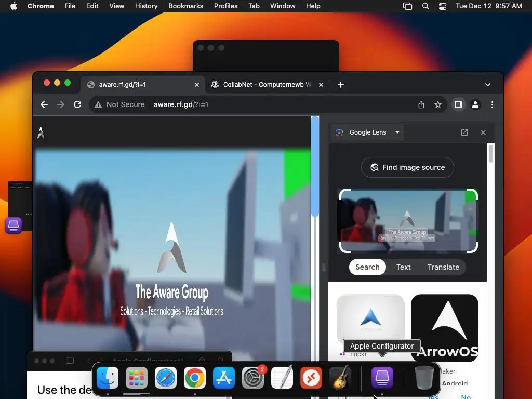
Task: Open Google Lens results in new tab
Action: click(x=464, y=132)
